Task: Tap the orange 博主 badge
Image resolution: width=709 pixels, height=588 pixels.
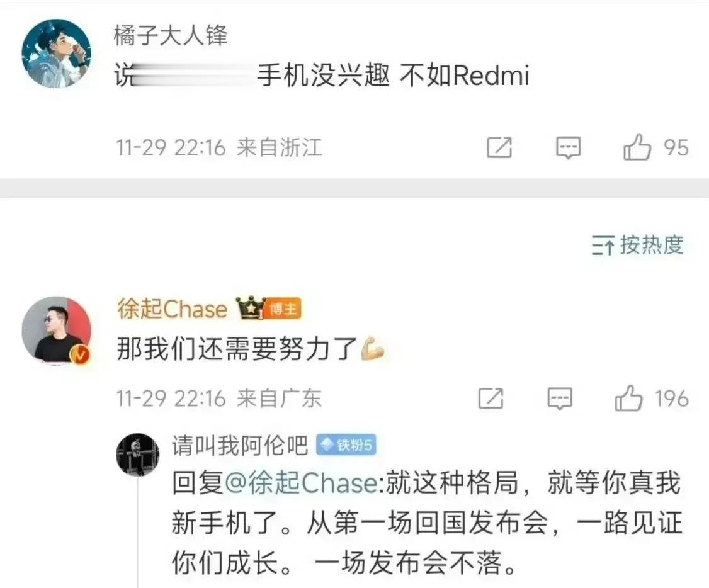Action: pyautogui.click(x=283, y=309)
